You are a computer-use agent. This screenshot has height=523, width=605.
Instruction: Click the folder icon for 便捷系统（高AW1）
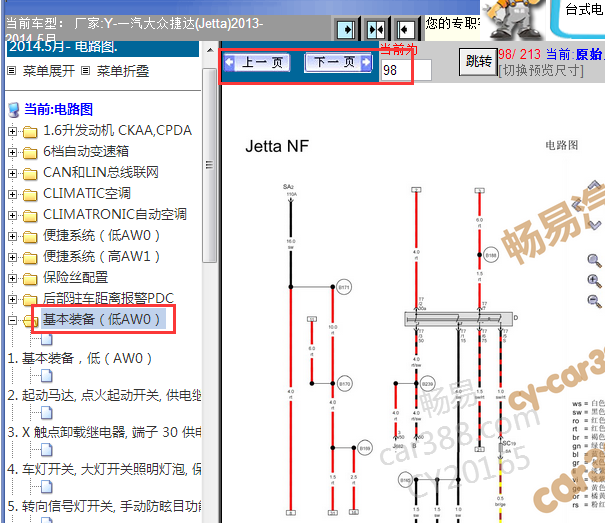click(x=30, y=258)
